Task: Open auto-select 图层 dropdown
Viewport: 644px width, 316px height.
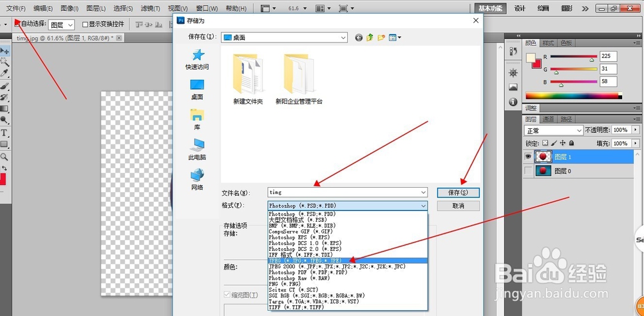Action: (61, 25)
